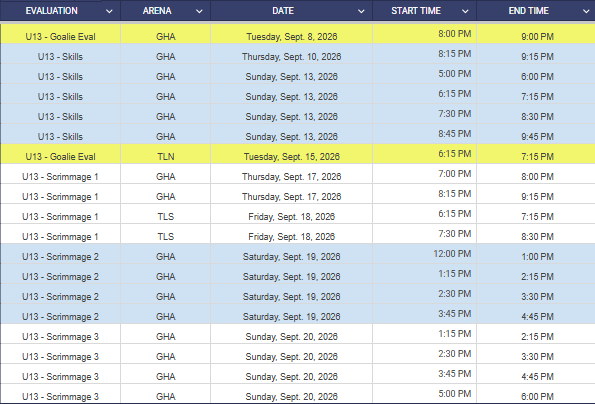
Task: Click the 12:00 PM start time cell
Action: point(425,254)
